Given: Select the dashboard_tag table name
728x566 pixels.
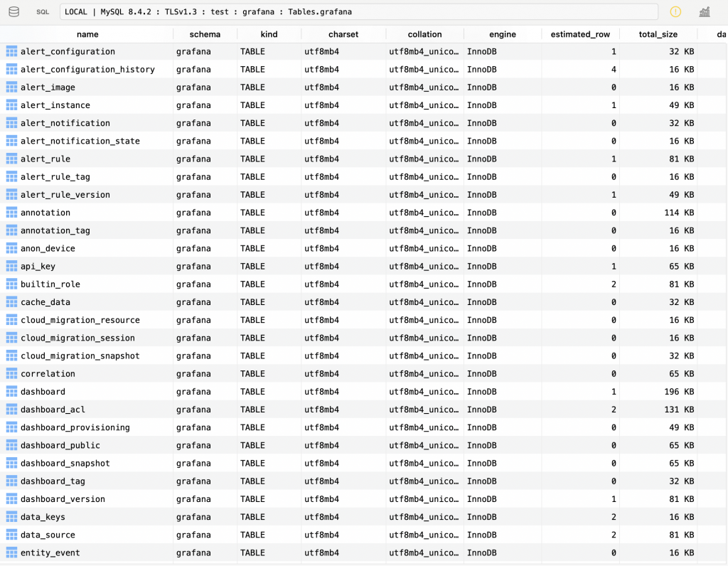Looking at the screenshot, I should (x=53, y=481).
